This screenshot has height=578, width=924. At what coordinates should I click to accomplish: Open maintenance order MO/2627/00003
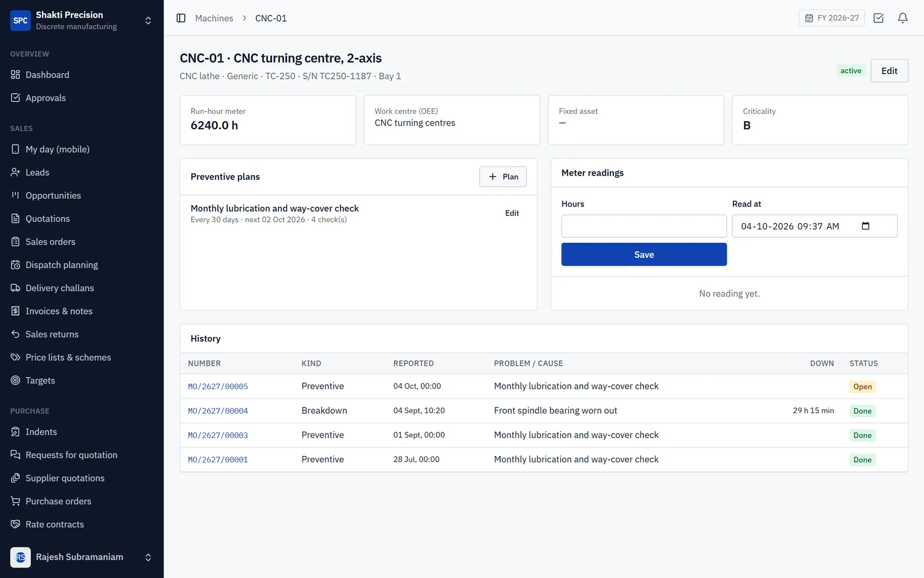(218, 435)
